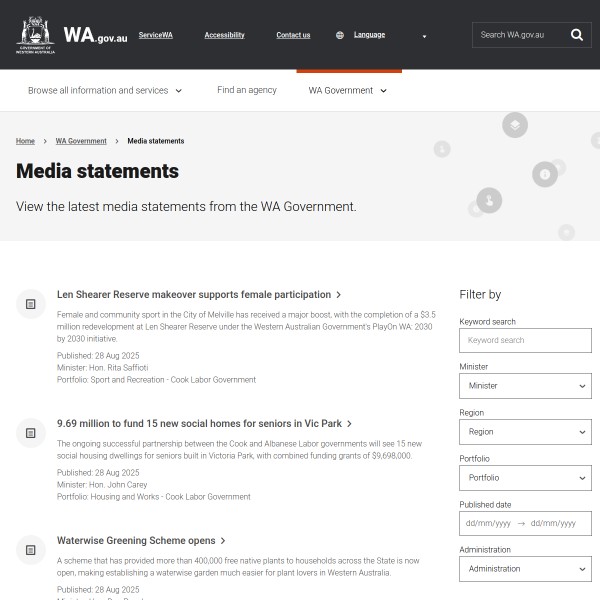
Task: Expand Browse all information and services menu
Action: pos(105,90)
